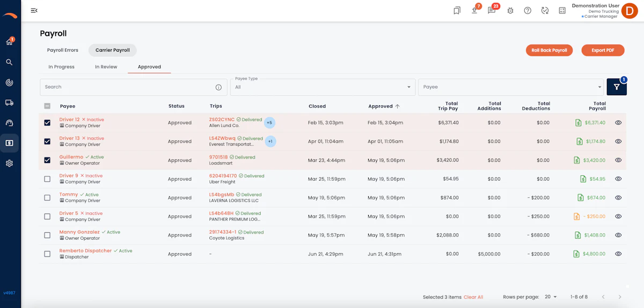Open the payroll dollar icon in sidebar

click(x=9, y=143)
